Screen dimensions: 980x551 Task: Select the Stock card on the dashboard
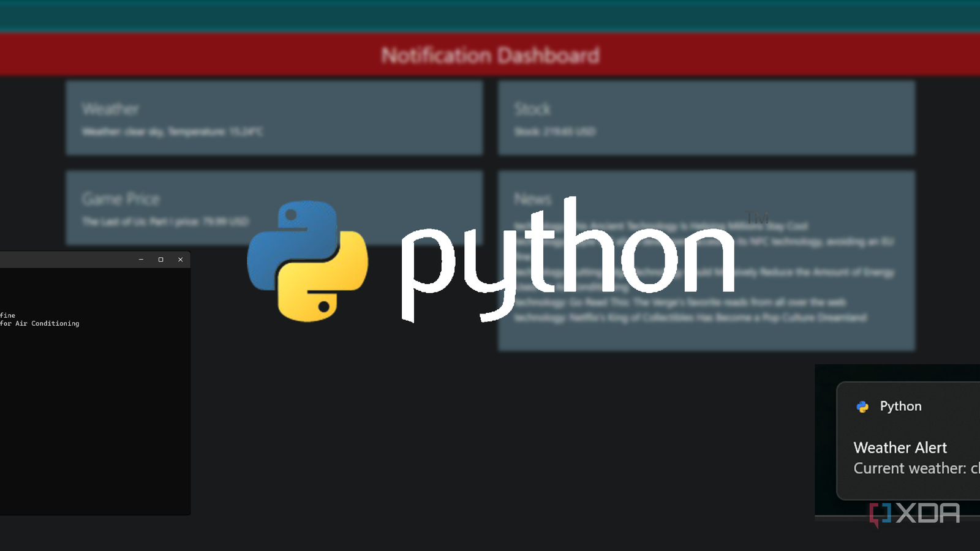tap(707, 118)
